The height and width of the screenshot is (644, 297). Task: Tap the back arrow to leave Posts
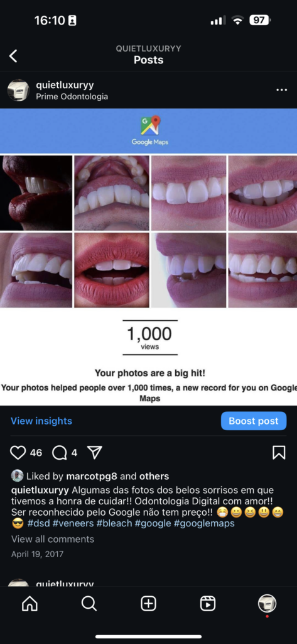13,56
